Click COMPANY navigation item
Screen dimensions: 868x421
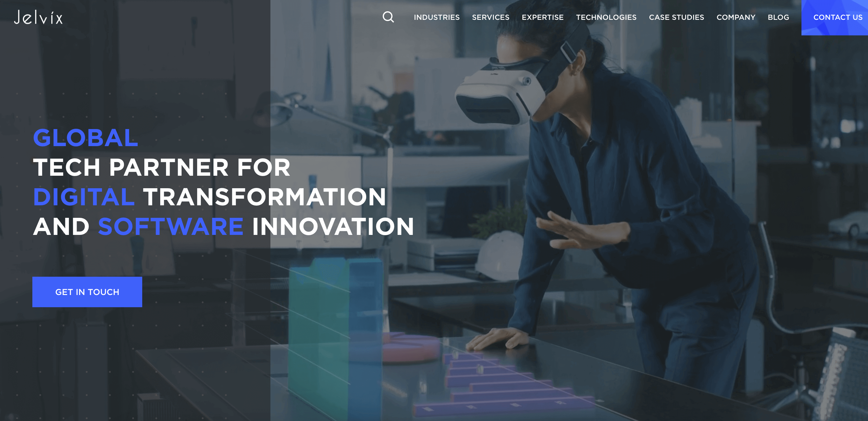tap(735, 17)
